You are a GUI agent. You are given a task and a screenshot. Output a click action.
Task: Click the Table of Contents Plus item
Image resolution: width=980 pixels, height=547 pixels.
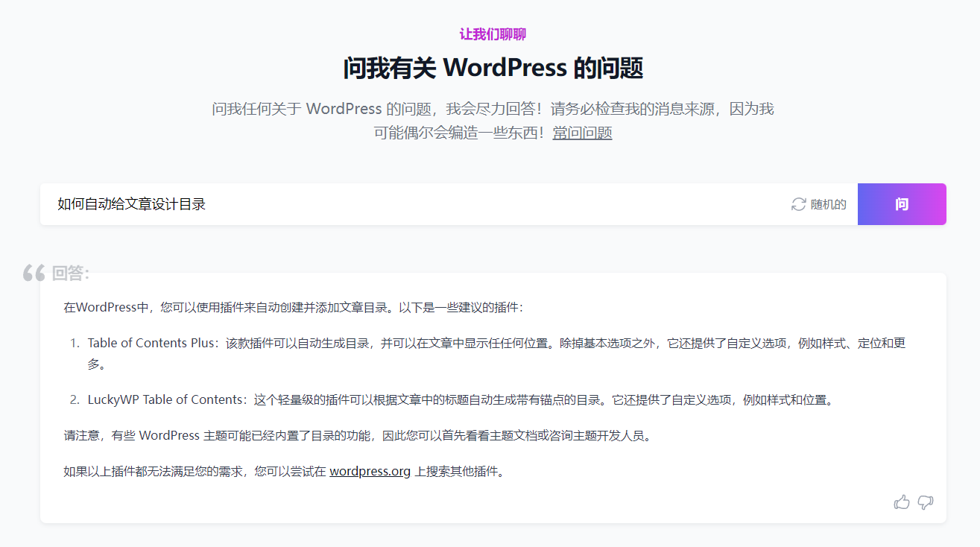496,353
